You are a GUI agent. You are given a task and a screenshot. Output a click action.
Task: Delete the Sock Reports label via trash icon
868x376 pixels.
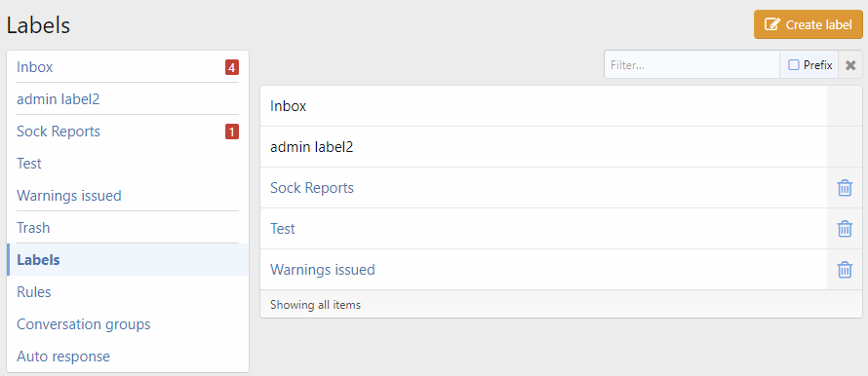pos(845,188)
